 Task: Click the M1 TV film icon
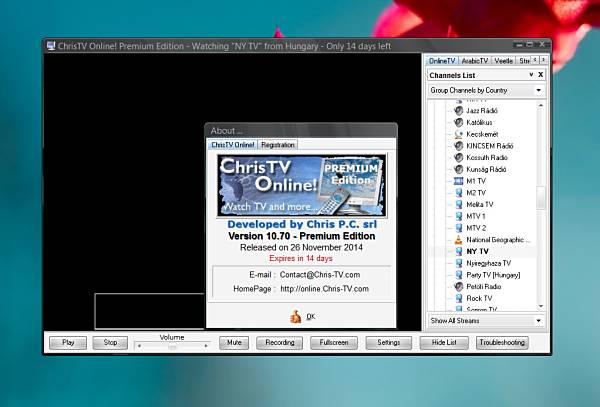click(458, 181)
